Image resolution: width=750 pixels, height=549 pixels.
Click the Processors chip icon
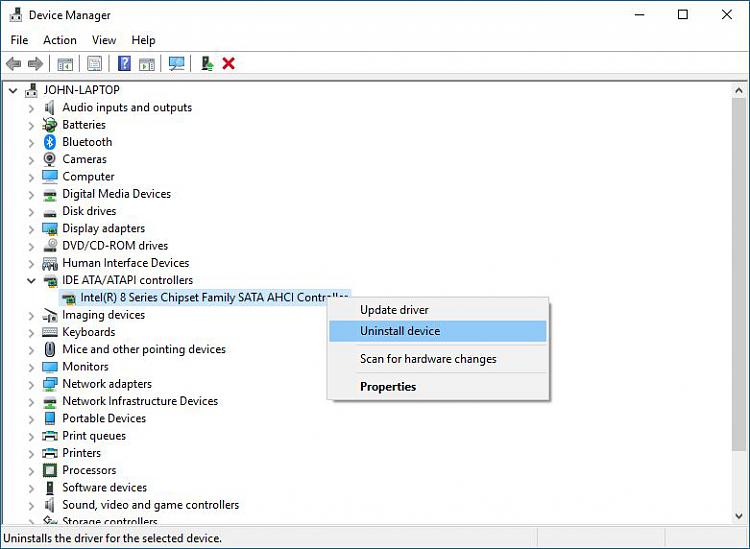50,470
